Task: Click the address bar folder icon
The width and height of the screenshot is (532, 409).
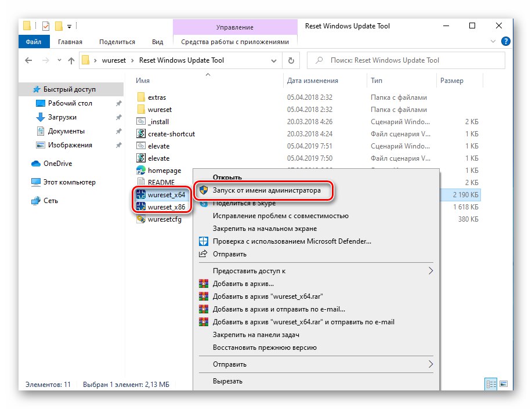Action: coord(86,60)
